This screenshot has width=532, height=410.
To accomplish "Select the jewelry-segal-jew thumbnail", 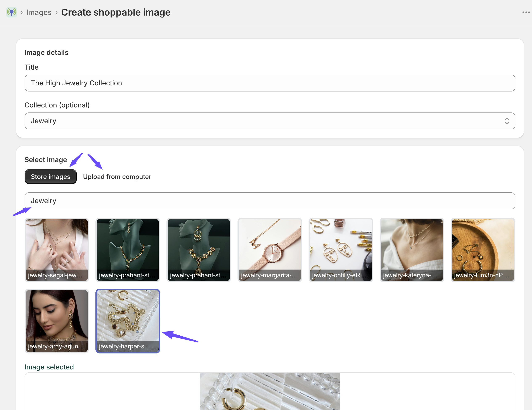I will (57, 250).
